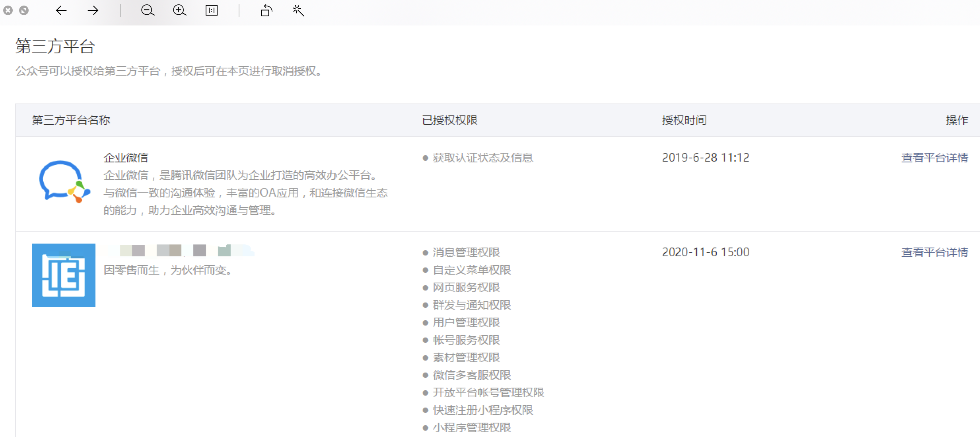Open 查看平台详情 for the 2020-11-6 entry
980x437 pixels.
(934, 252)
